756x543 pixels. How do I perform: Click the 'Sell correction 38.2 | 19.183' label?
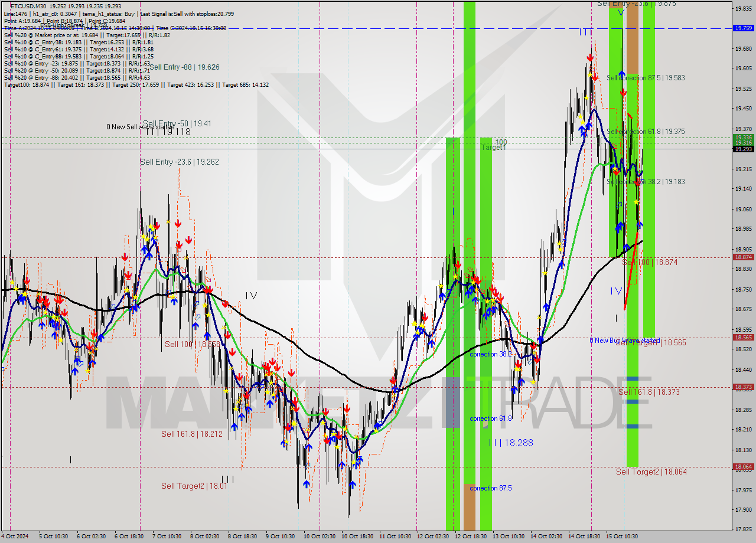coord(646,182)
